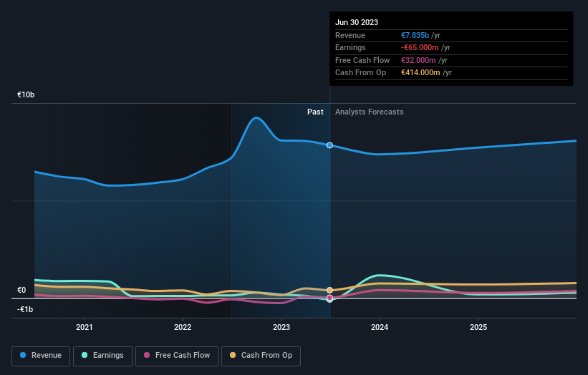Click the Cash From Op label in tooltip
This screenshot has height=375, width=588.
point(360,73)
